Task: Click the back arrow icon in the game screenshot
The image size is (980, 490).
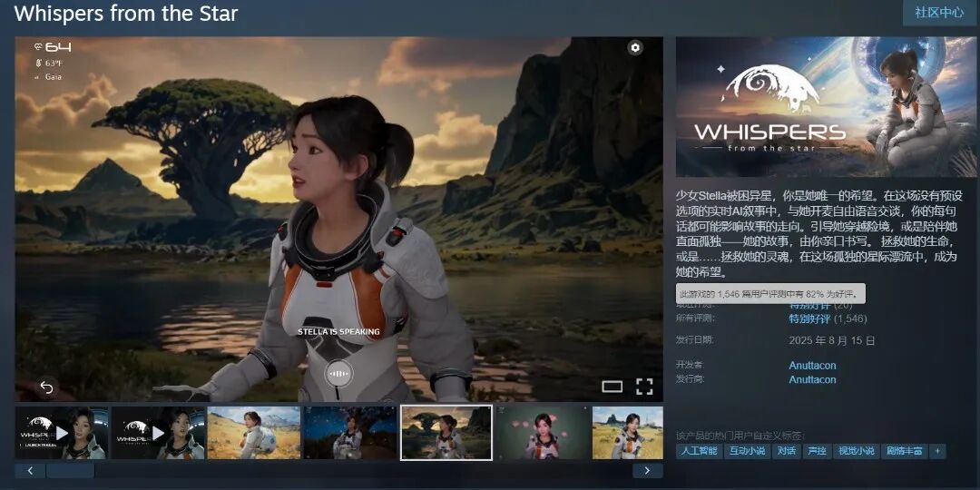Action: pos(47,387)
